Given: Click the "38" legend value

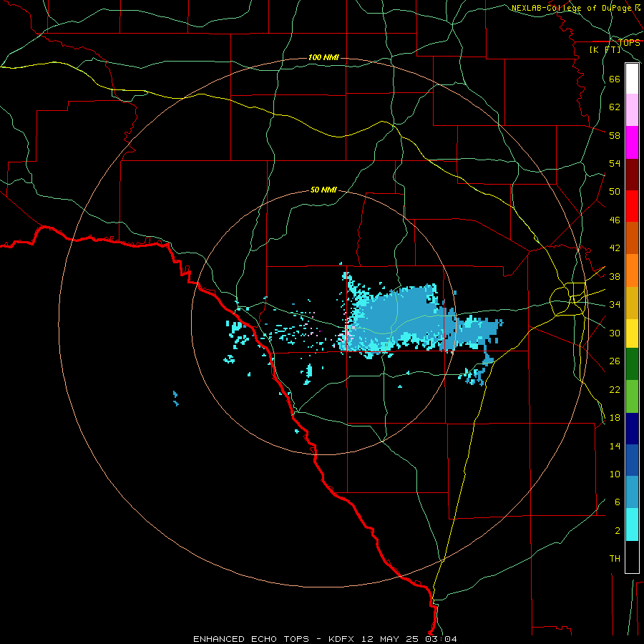Looking at the screenshot, I should coord(615,276).
